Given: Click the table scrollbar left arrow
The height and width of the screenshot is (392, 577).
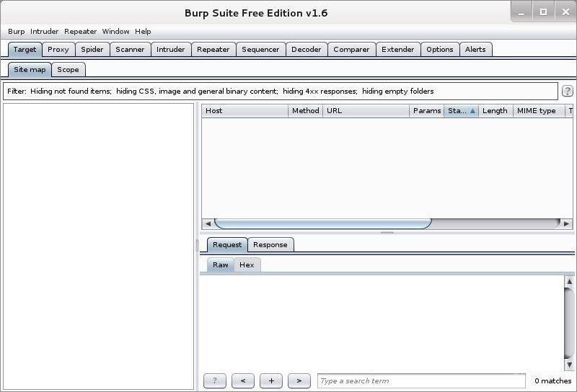Looking at the screenshot, I should [x=208, y=223].
